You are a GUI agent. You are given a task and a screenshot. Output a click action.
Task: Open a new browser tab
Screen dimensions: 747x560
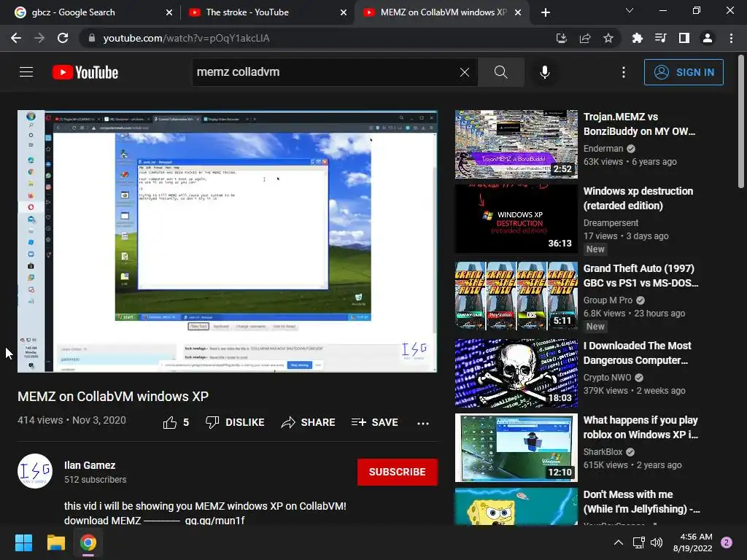[546, 12]
